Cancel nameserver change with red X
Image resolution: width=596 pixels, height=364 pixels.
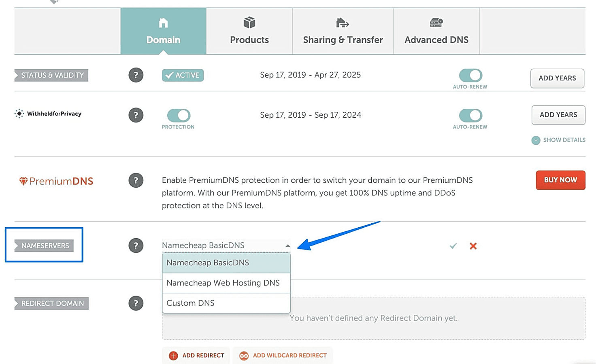click(473, 246)
